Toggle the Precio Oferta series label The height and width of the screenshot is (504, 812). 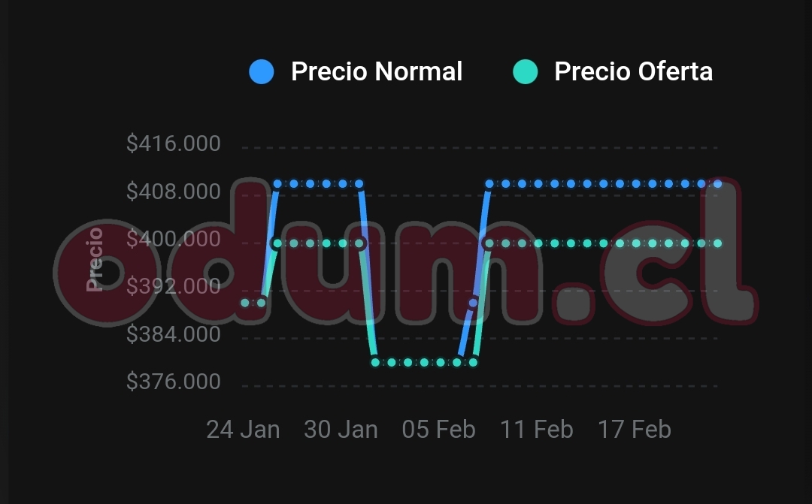pos(633,72)
